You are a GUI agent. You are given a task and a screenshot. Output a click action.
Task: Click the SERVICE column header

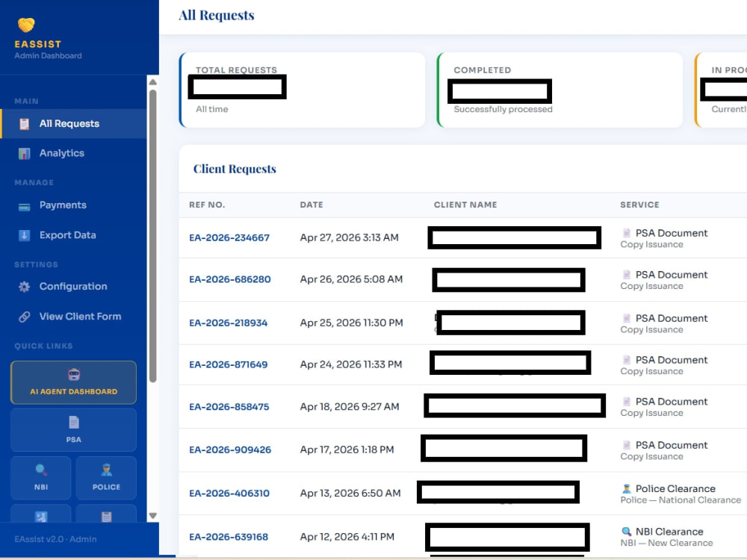coord(640,205)
